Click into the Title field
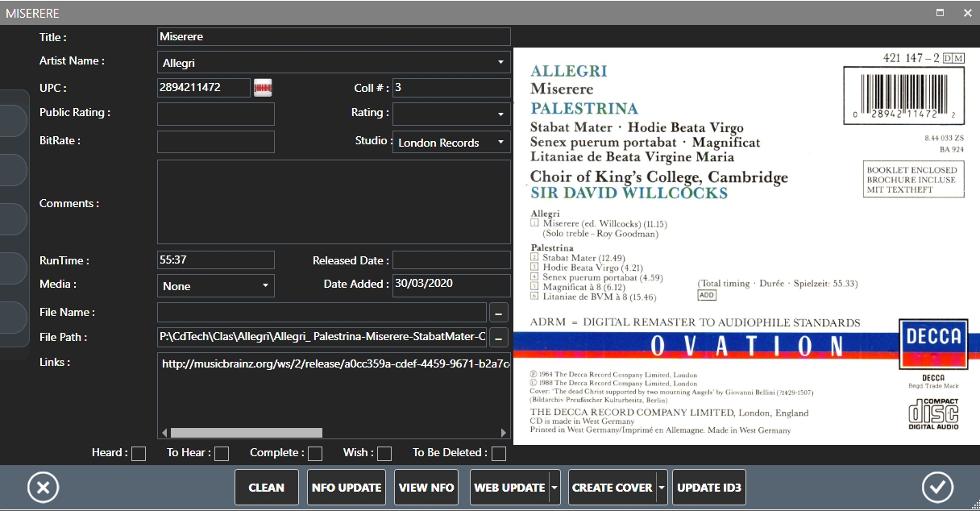This screenshot has height=511, width=980. point(334,37)
